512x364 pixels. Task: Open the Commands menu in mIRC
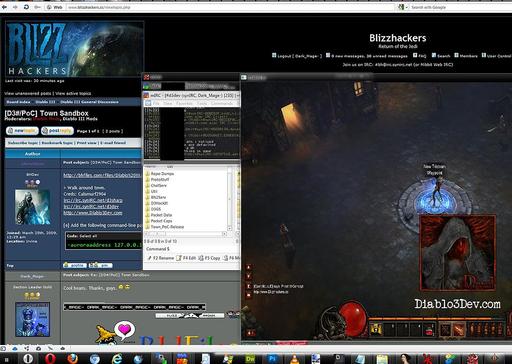[222, 104]
